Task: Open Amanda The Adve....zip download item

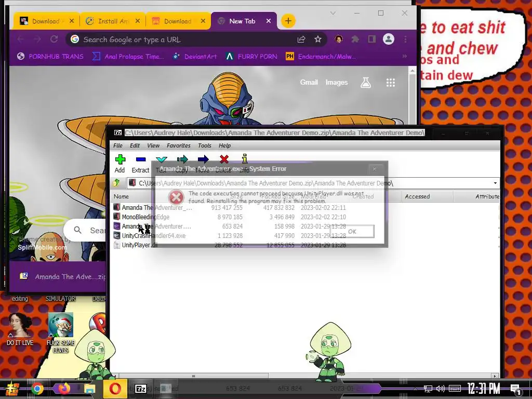Action: pyautogui.click(x=62, y=276)
